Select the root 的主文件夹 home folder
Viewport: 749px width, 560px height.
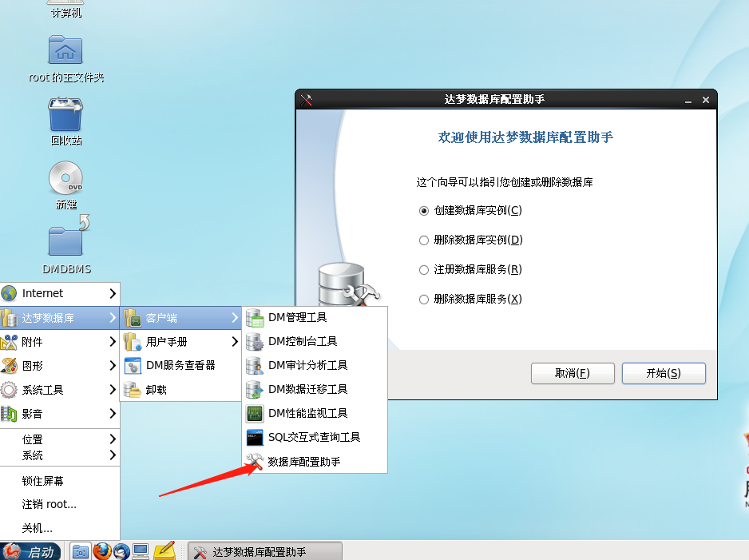click(66, 58)
